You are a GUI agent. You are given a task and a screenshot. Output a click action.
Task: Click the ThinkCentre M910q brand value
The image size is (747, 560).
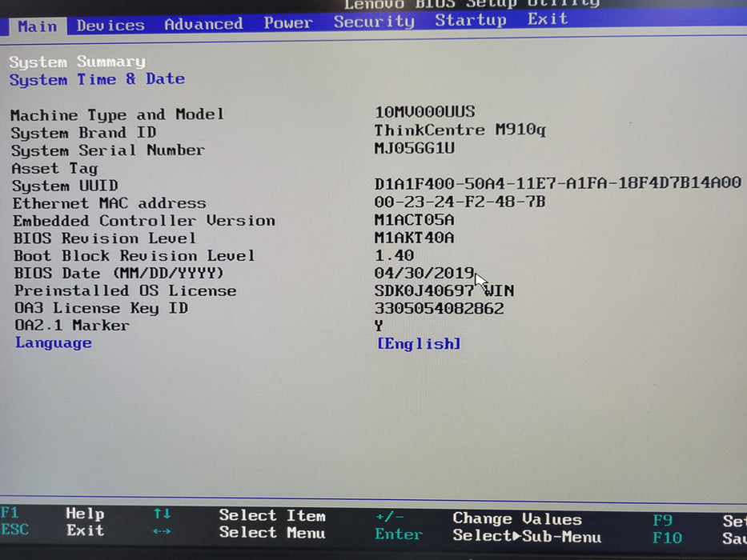[460, 130]
